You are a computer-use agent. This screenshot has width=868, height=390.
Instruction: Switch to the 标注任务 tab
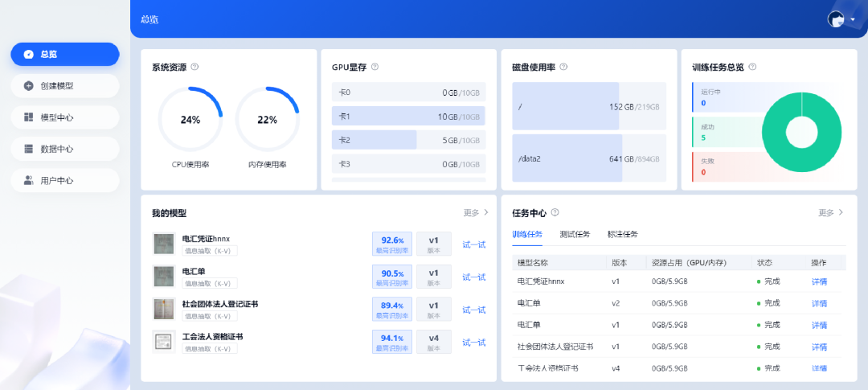point(622,234)
